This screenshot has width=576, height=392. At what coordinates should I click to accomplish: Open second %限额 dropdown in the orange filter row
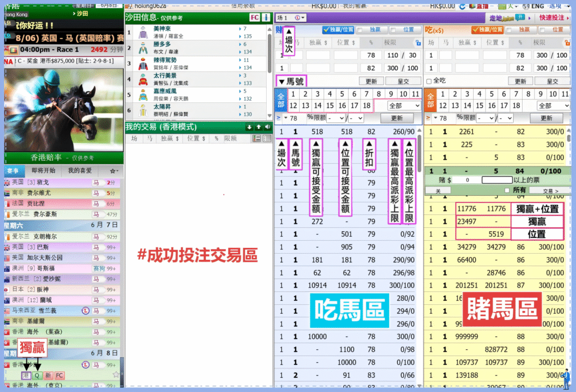pos(505,118)
